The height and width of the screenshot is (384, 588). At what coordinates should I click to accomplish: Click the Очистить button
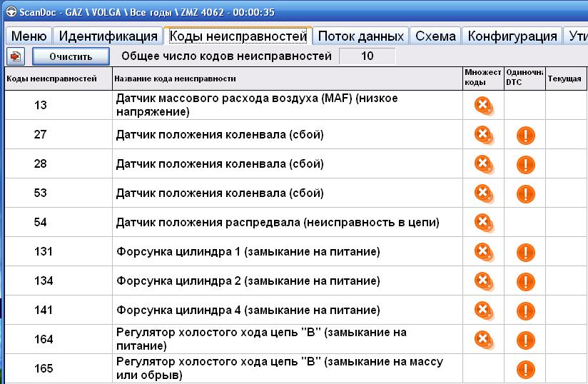tap(71, 56)
